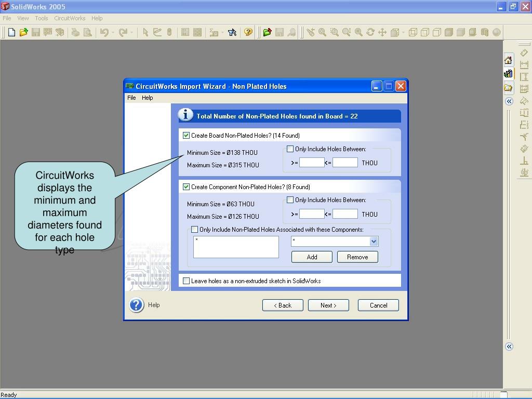Viewport: 532px width, 399px height.
Task: Open SolidWorks File menu
Action: tap(7, 18)
